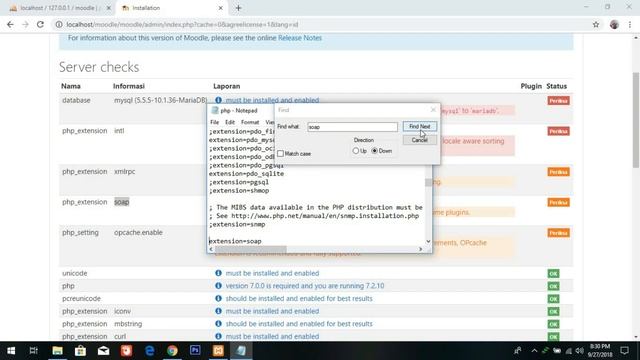Image resolution: width=640 pixels, height=360 pixels.
Task: Click the 'intl' table cell
Action: (x=119, y=131)
